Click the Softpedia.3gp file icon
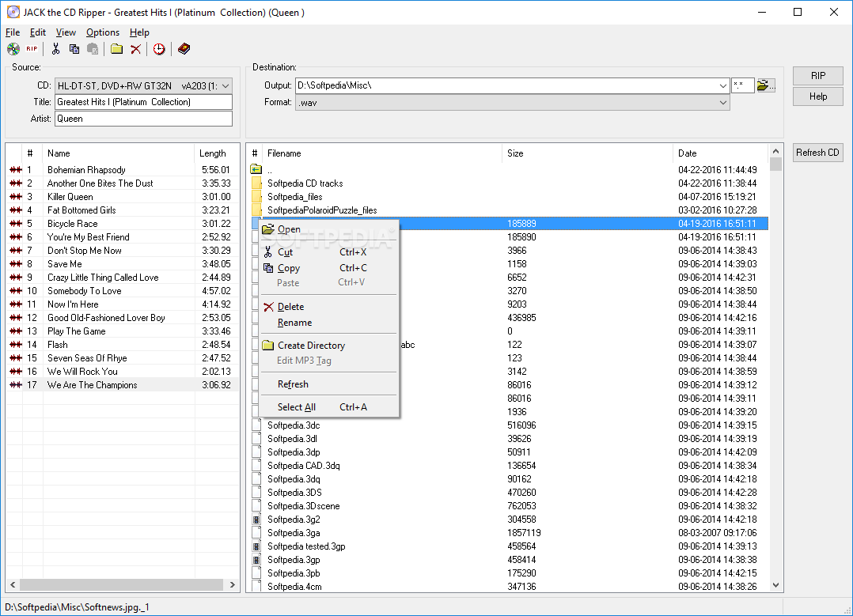The width and height of the screenshot is (853, 616). coord(256,559)
